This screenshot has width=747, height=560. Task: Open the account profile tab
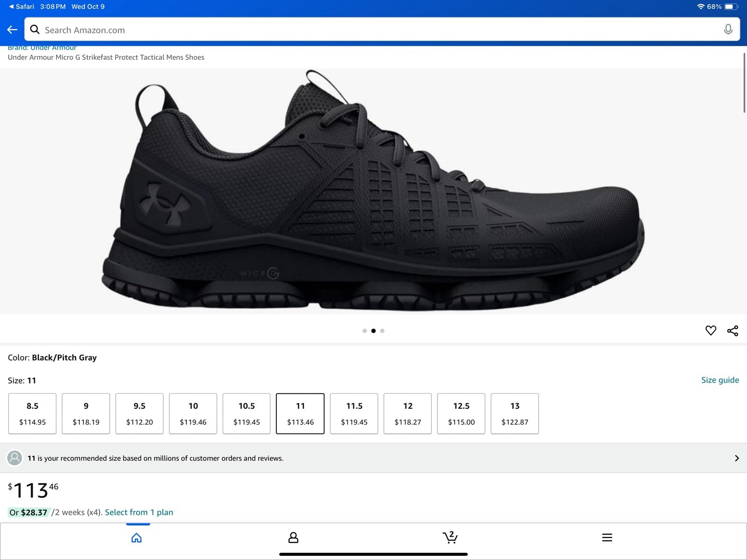click(293, 538)
